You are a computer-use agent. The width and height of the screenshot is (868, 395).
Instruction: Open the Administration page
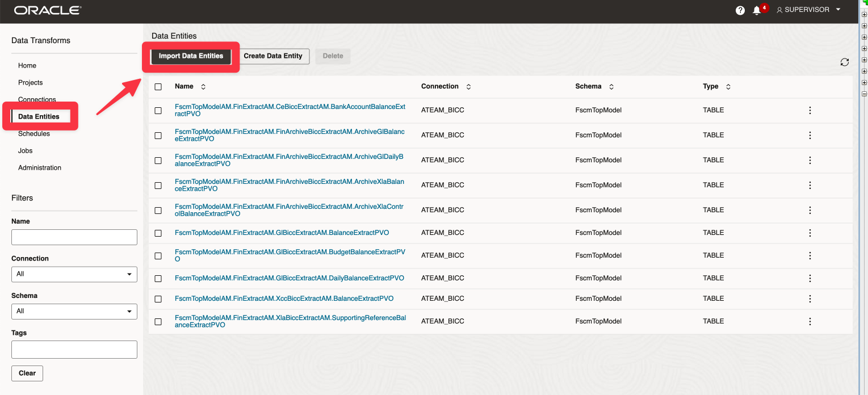39,167
